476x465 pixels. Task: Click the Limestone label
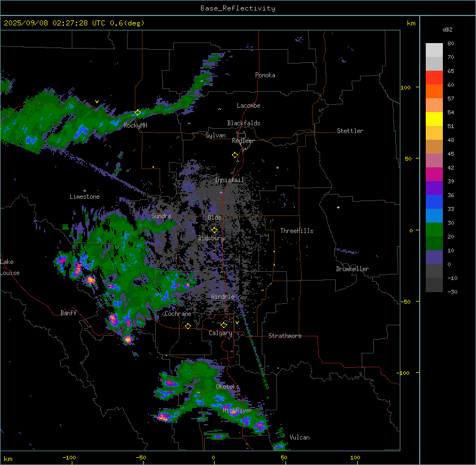click(x=84, y=197)
